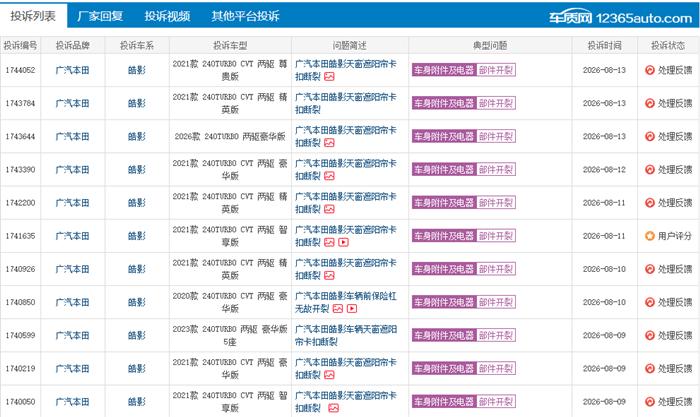The height and width of the screenshot is (417, 700).
Task: Click complaint number 1743390
Action: click(21, 170)
